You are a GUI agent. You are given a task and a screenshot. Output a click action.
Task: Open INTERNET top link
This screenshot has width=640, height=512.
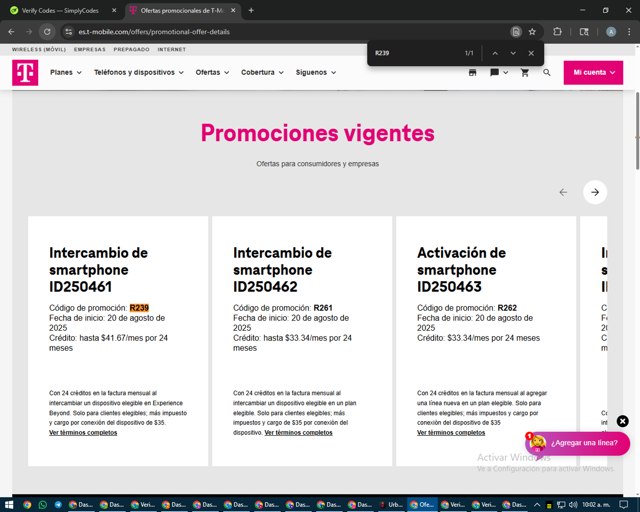pos(171,49)
